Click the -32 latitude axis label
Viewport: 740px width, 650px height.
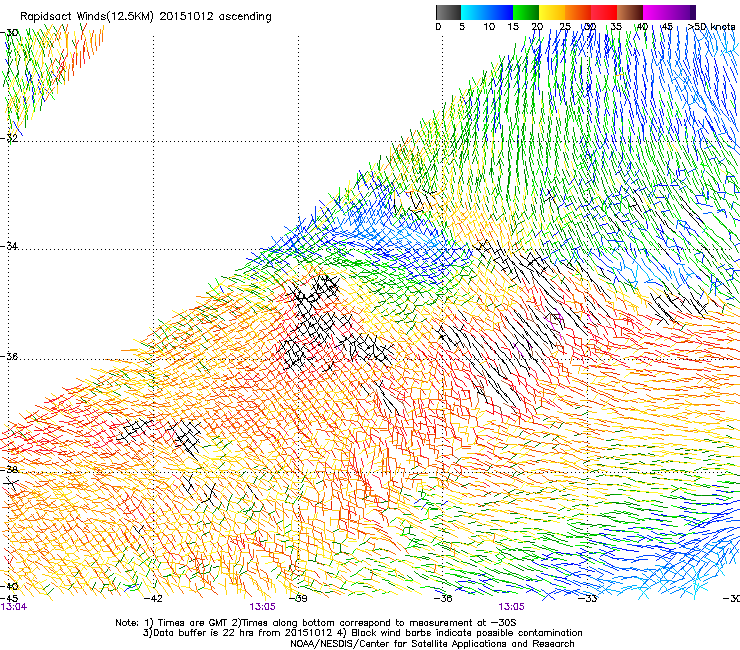click(9, 138)
